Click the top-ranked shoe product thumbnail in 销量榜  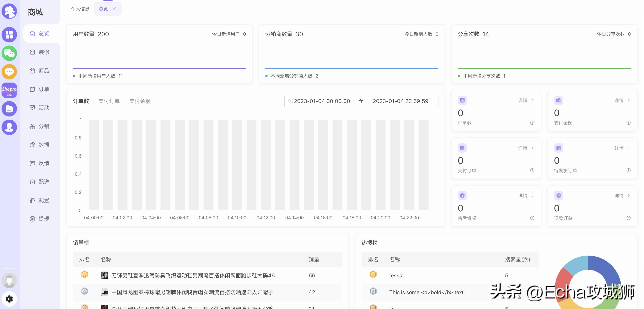click(105, 275)
